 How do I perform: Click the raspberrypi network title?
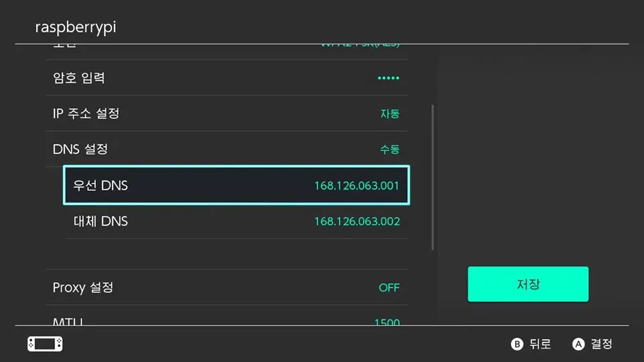coord(76,27)
